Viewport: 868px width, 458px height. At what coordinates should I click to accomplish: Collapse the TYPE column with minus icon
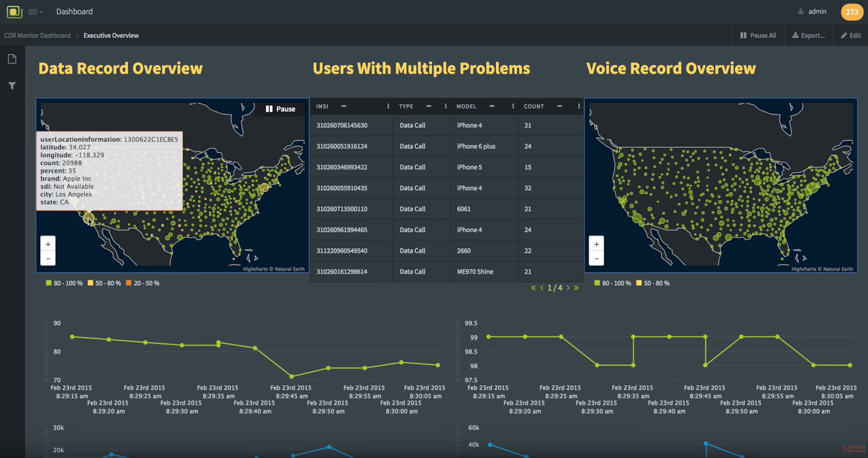429,106
